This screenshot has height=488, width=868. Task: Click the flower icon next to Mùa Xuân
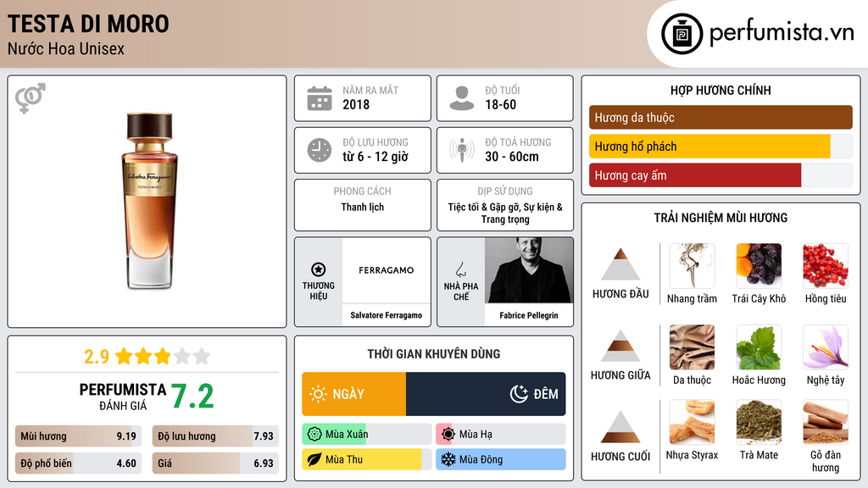pyautogui.click(x=314, y=435)
